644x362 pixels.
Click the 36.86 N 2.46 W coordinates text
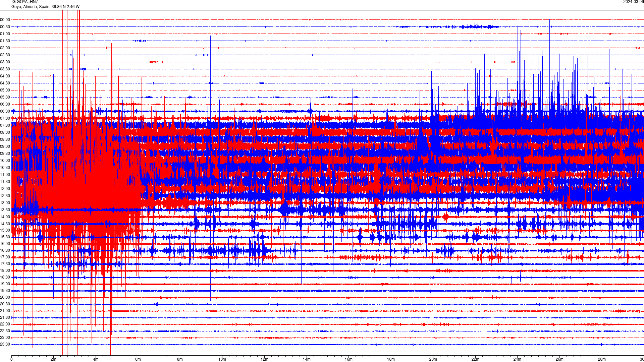(65, 7)
